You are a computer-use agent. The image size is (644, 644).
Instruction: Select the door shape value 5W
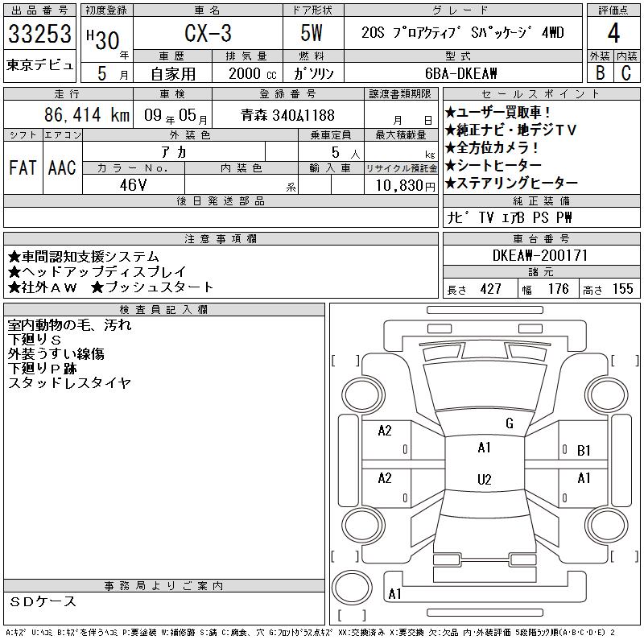point(312,33)
